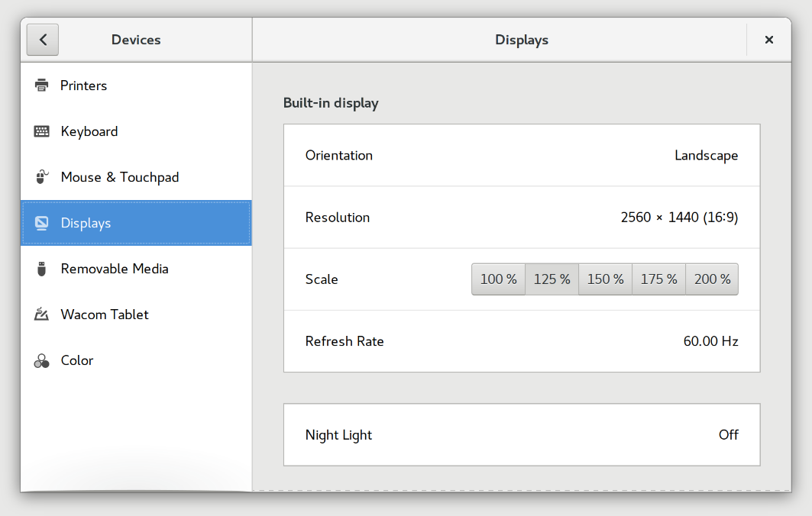Choose the 125 % scale segment control
This screenshot has height=516, width=812.
tap(552, 279)
